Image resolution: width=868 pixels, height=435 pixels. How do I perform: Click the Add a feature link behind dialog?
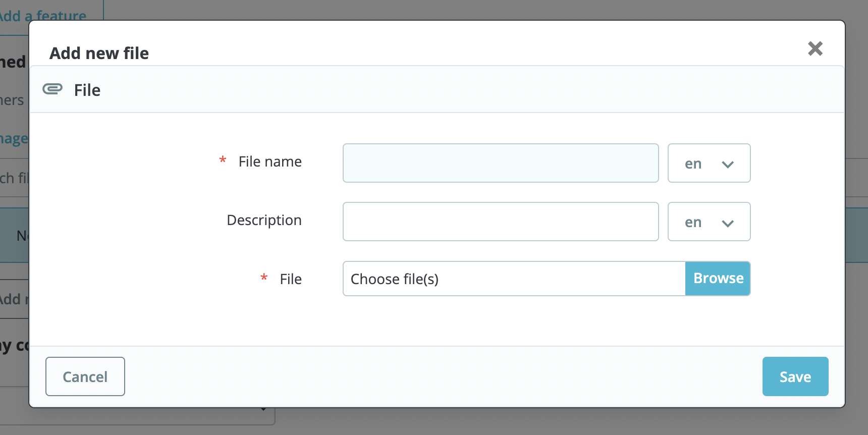point(43,16)
